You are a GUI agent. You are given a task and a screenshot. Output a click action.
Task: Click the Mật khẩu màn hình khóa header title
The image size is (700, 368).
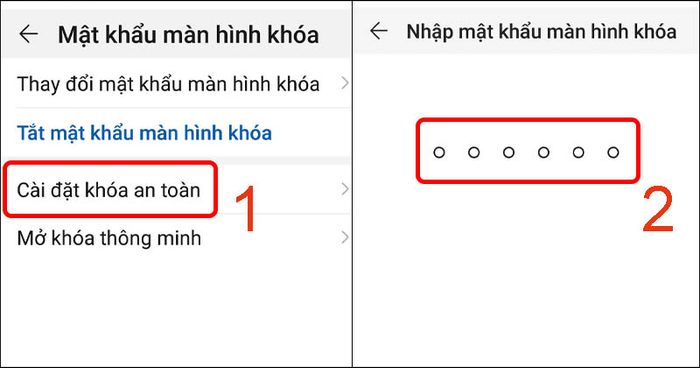tap(188, 35)
